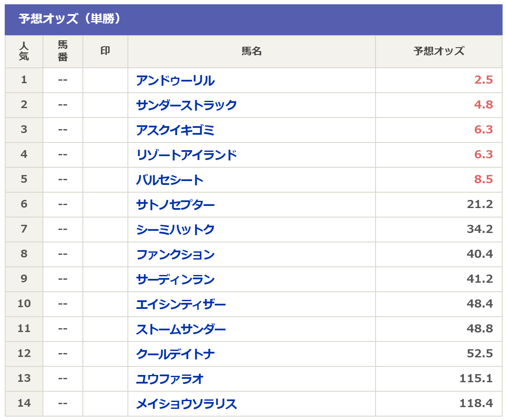506x420 pixels.
Task: Select the リゾートアイランド link
Action: [x=186, y=155]
